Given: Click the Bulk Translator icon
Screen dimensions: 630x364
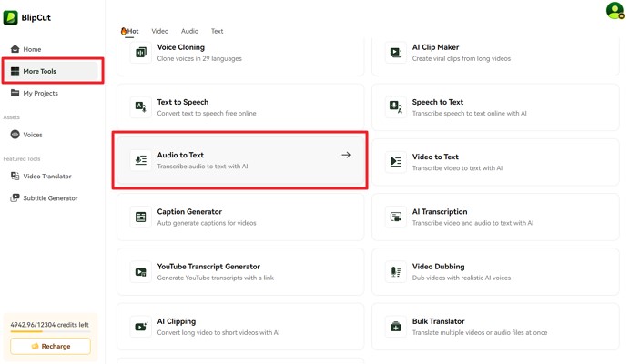Looking at the screenshot, I should tap(395, 326).
